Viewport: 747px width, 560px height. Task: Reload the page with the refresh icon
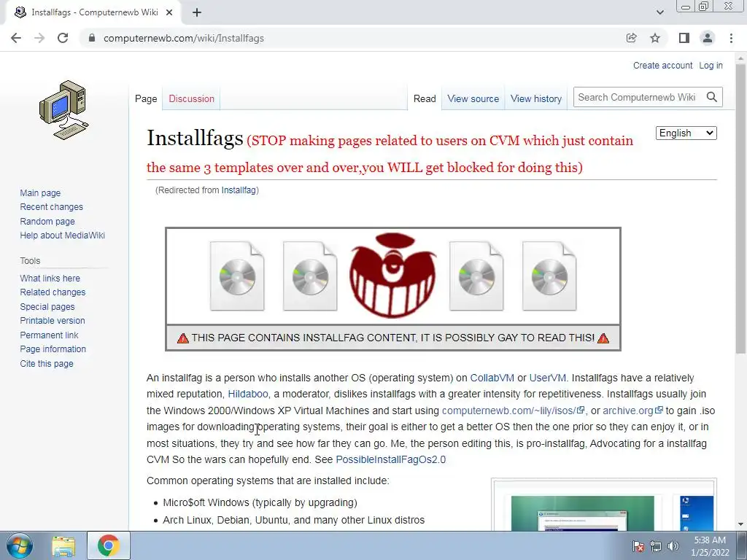(63, 38)
